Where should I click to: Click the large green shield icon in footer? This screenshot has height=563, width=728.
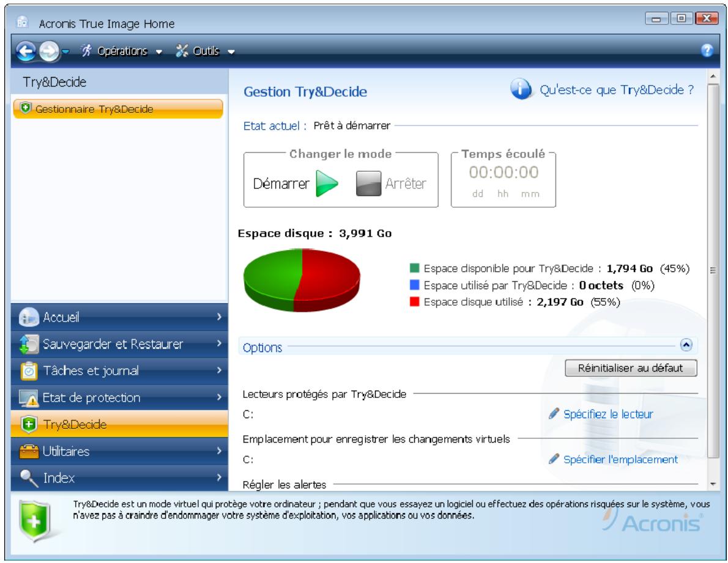coord(34,521)
